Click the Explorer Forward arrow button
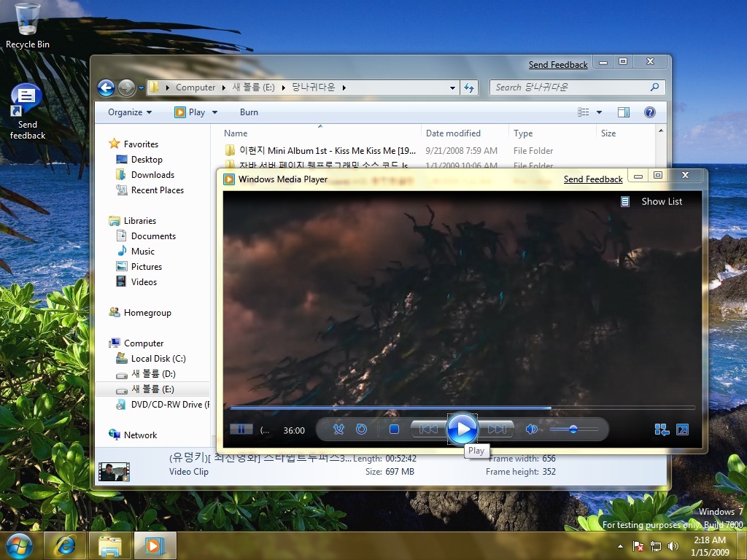747x560 pixels. point(126,87)
